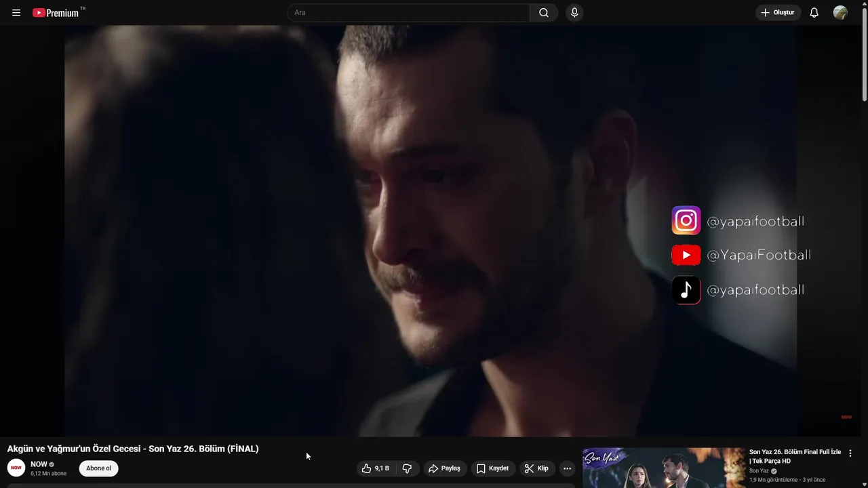Open Son Yaz 26. Bölüm Final thumbnail
The width and height of the screenshot is (868, 488).
click(664, 468)
